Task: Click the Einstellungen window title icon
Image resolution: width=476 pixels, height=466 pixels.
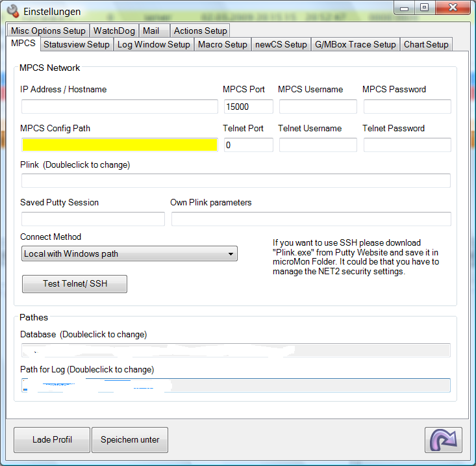Action: [13, 11]
